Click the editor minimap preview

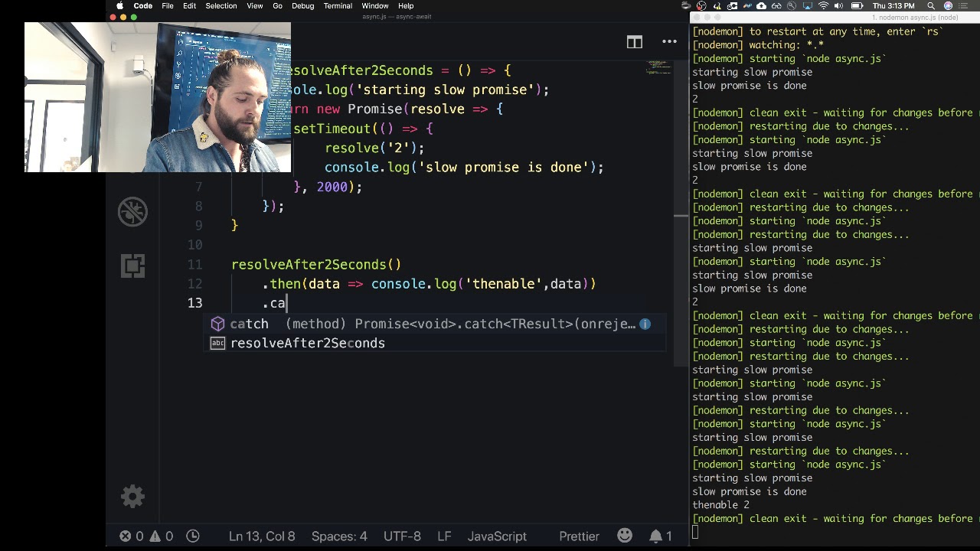tap(658, 67)
